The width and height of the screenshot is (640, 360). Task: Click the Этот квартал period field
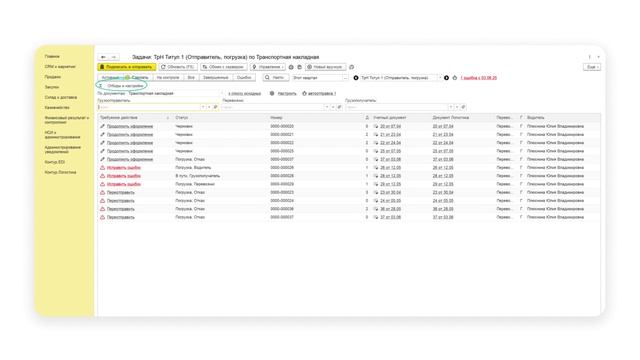(x=317, y=78)
